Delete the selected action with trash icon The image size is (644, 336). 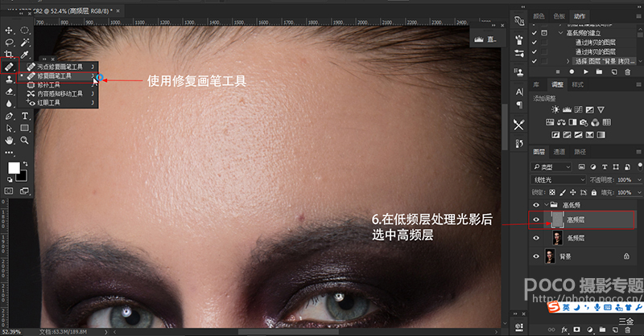click(x=628, y=72)
